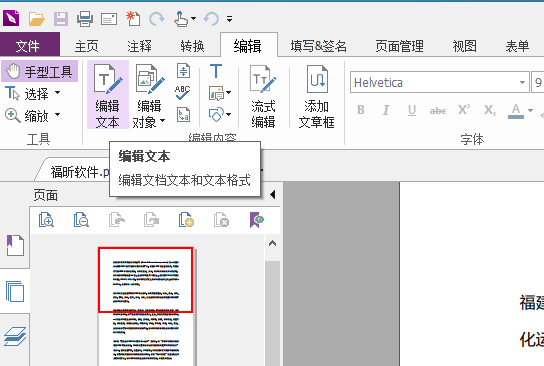544x366 pixels.
Task: Toggle underline U formatting
Action: tap(412, 110)
